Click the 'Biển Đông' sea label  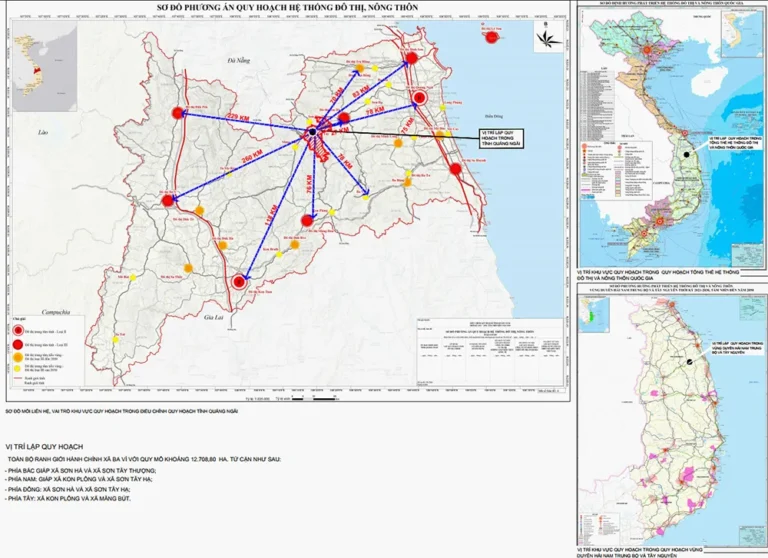click(x=494, y=116)
